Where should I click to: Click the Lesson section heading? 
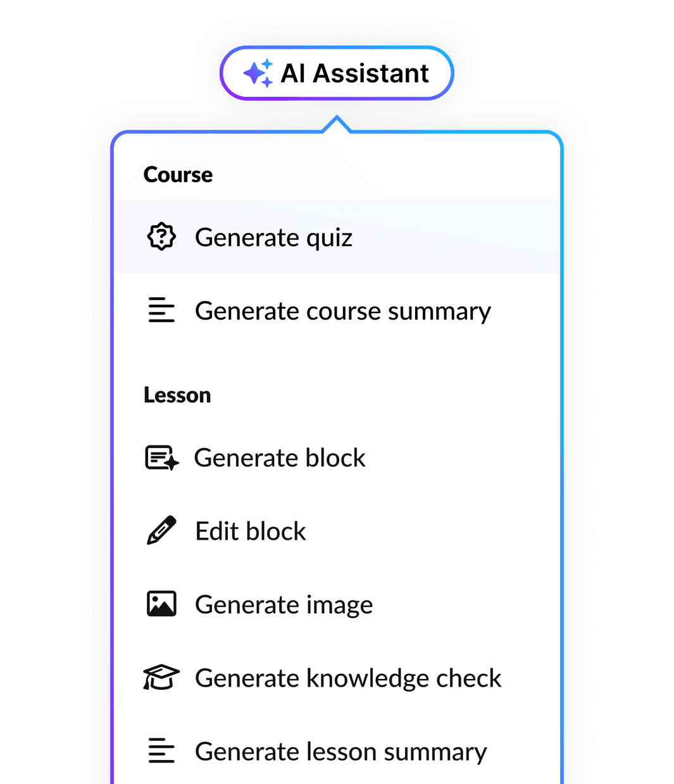tap(177, 395)
